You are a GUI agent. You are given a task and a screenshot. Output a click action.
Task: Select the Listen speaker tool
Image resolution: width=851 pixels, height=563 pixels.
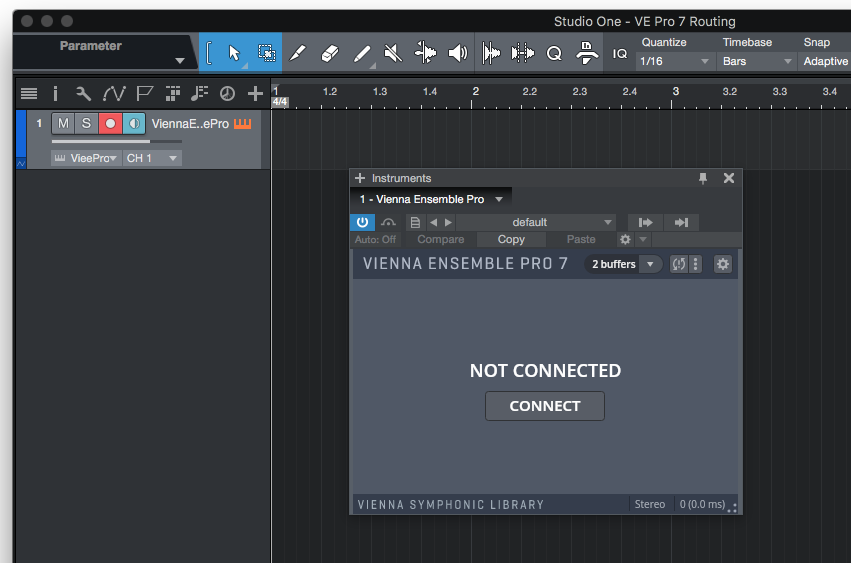pyautogui.click(x=458, y=53)
